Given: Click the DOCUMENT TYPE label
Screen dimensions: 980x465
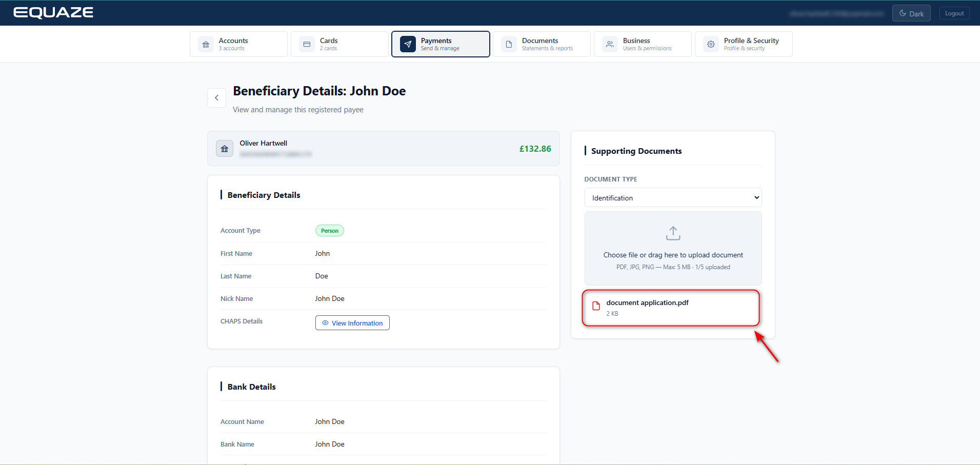Looking at the screenshot, I should [x=610, y=179].
